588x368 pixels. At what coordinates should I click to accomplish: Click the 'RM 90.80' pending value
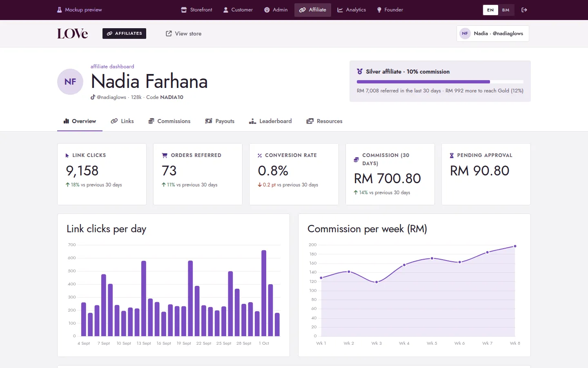480,171
